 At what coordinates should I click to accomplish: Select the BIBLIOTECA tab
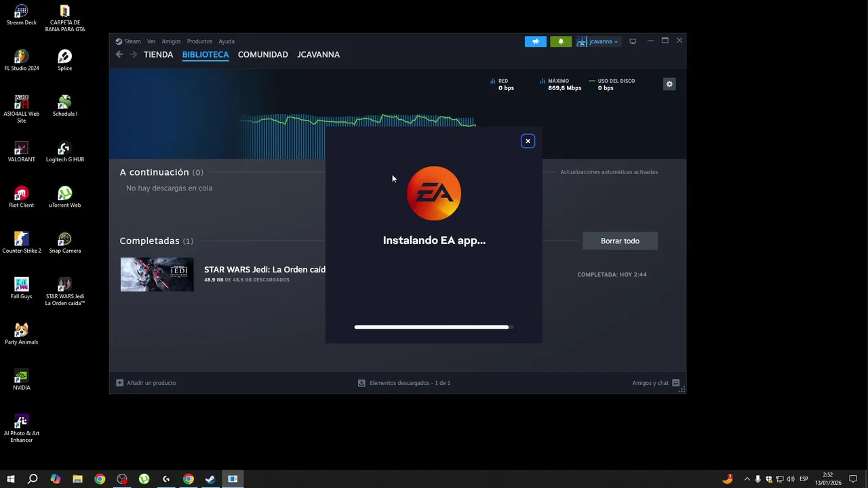205,54
